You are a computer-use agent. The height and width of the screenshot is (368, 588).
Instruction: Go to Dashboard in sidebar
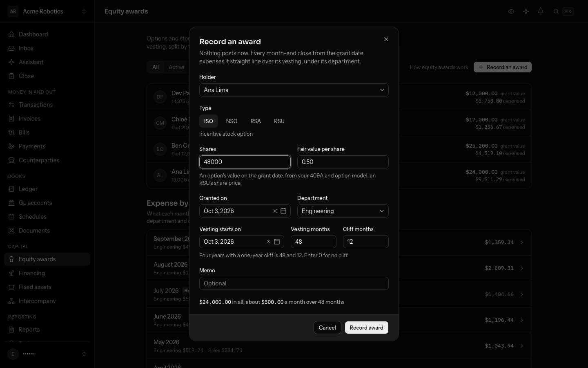(x=47, y=34)
